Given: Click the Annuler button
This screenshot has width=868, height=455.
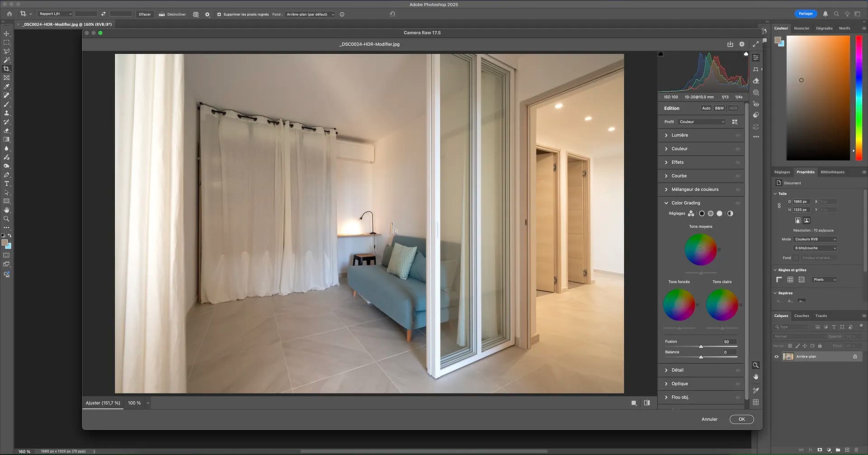Looking at the screenshot, I should [x=709, y=419].
